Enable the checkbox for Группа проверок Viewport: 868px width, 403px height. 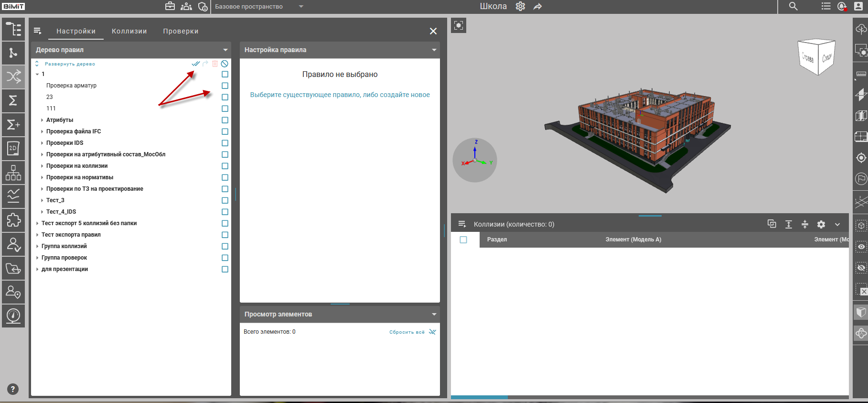click(225, 258)
